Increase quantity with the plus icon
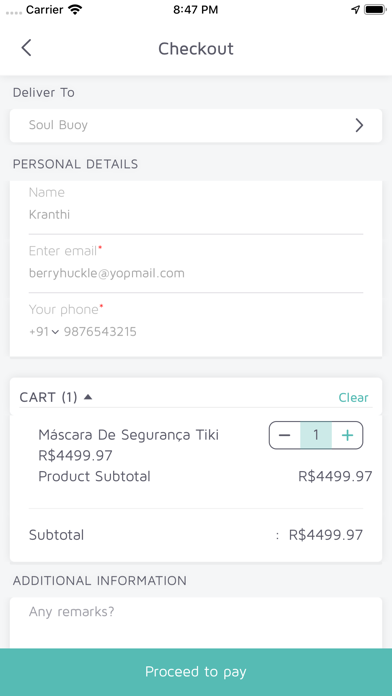This screenshot has height=696, width=392. [347, 435]
